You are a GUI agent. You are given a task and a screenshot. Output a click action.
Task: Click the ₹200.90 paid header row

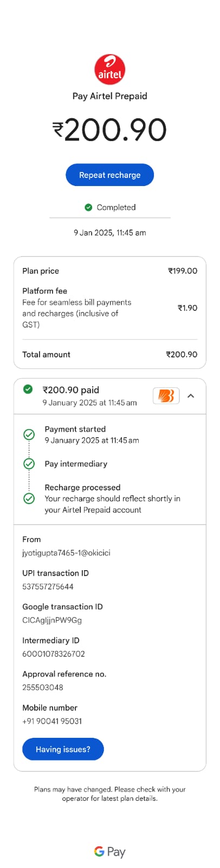coord(110,396)
